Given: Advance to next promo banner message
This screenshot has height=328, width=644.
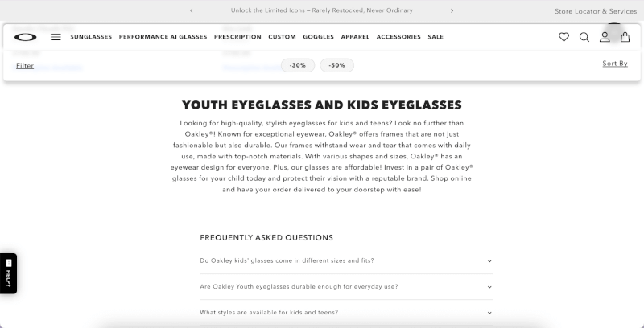Looking at the screenshot, I should pyautogui.click(x=452, y=10).
